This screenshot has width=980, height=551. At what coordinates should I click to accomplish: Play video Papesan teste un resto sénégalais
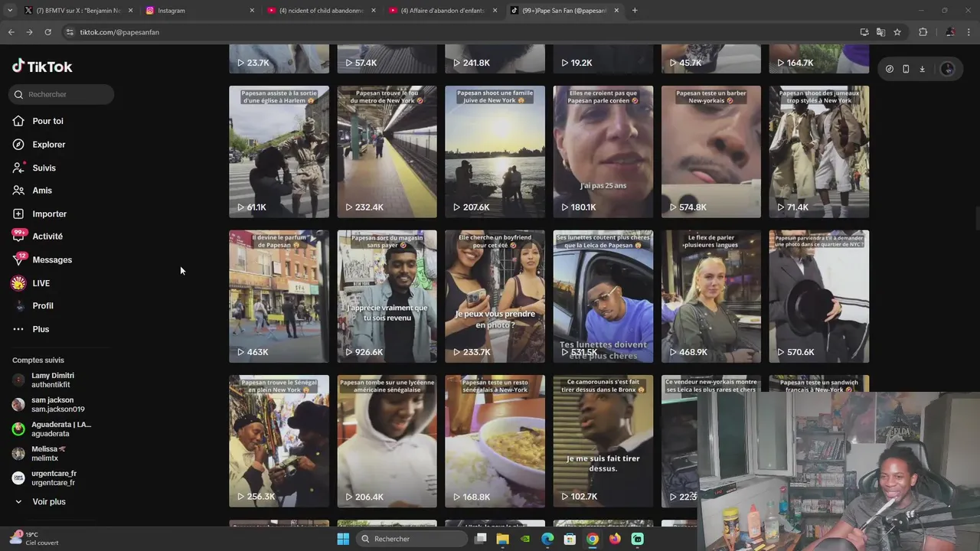click(x=495, y=441)
